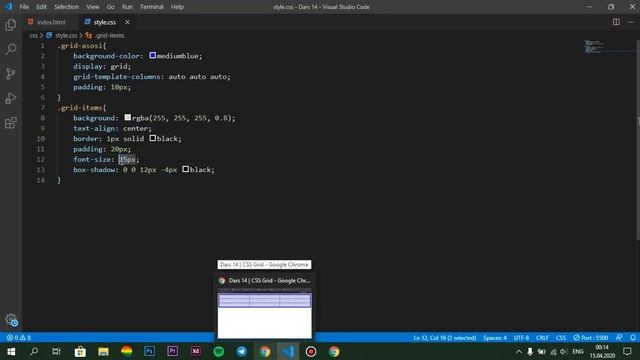Open the Windows Action Center
Image resolution: width=640 pixels, height=360 pixels.
coord(627,351)
